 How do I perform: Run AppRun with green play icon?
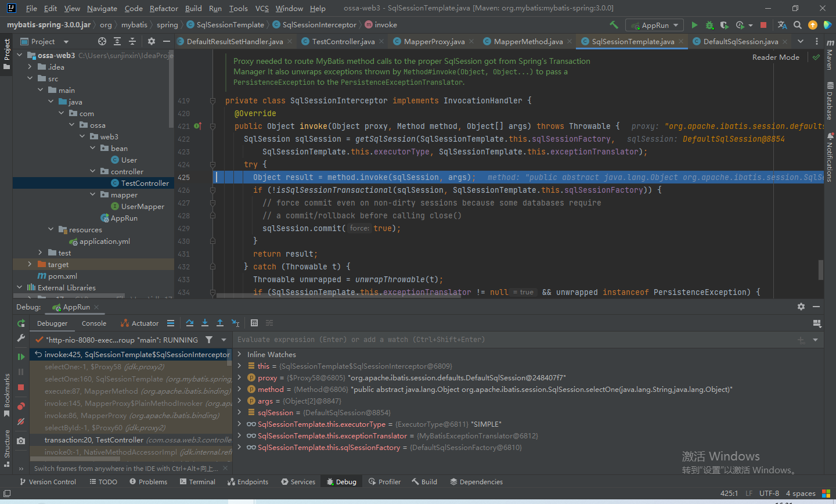pos(694,25)
